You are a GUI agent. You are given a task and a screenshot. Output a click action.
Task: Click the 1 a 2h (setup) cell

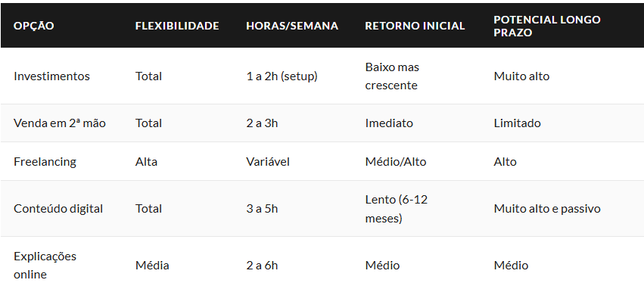[x=282, y=76]
